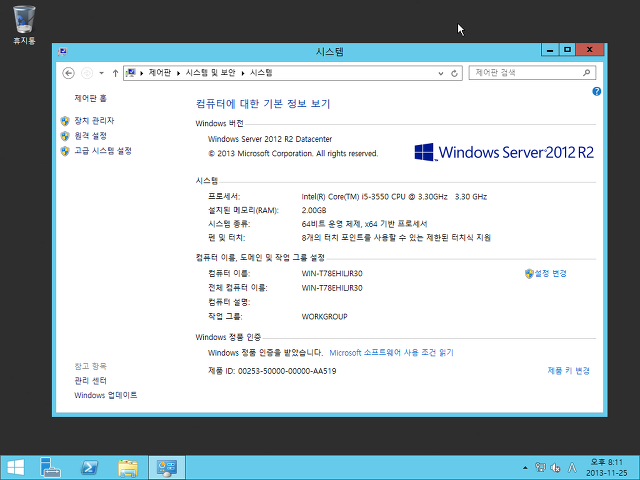Viewport: 640px width, 480px height.
Task: Minimize the 시스템 window
Action: (x=550, y=50)
